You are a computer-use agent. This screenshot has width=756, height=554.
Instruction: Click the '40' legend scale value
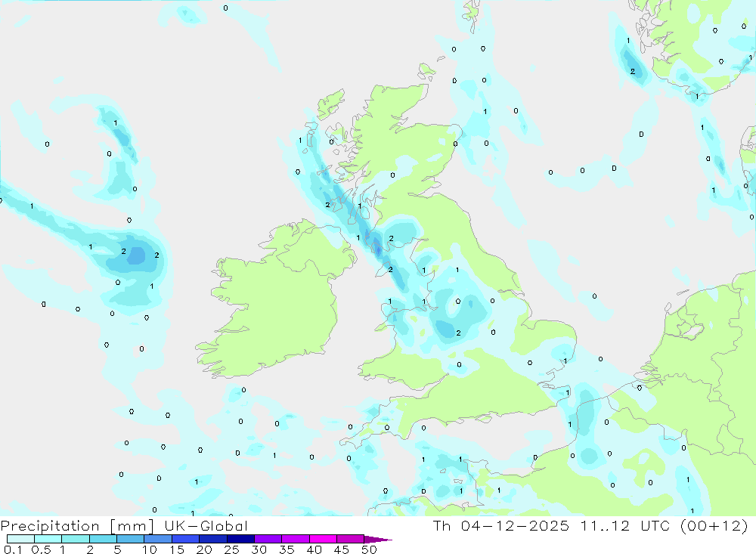click(x=314, y=549)
